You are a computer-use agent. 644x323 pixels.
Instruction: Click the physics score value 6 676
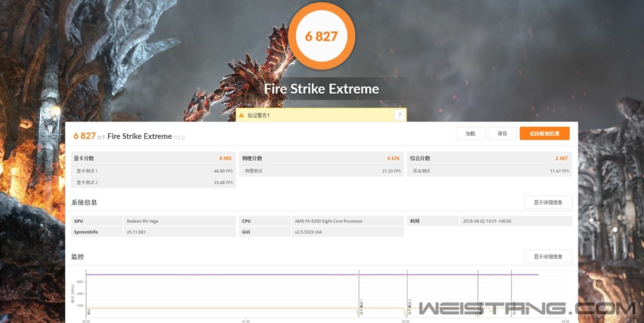[x=394, y=158]
